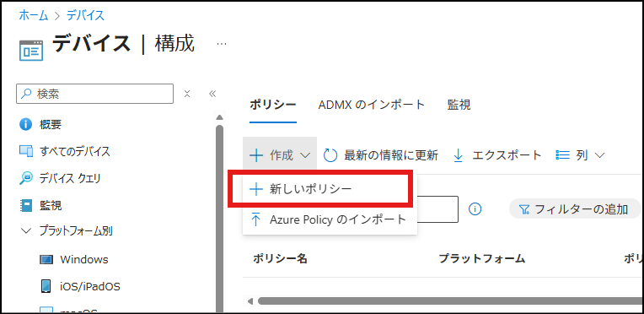This screenshot has width=644, height=314.
Task: Open the 列 dropdown chevron
Action: point(599,155)
